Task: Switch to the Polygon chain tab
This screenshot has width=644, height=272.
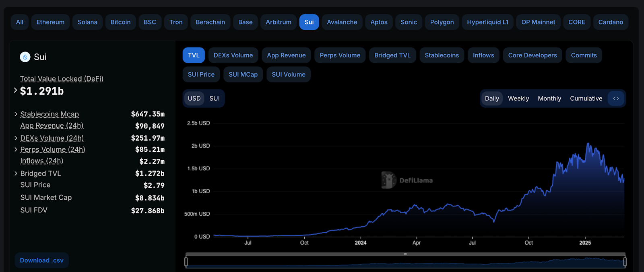Action: pyautogui.click(x=442, y=22)
